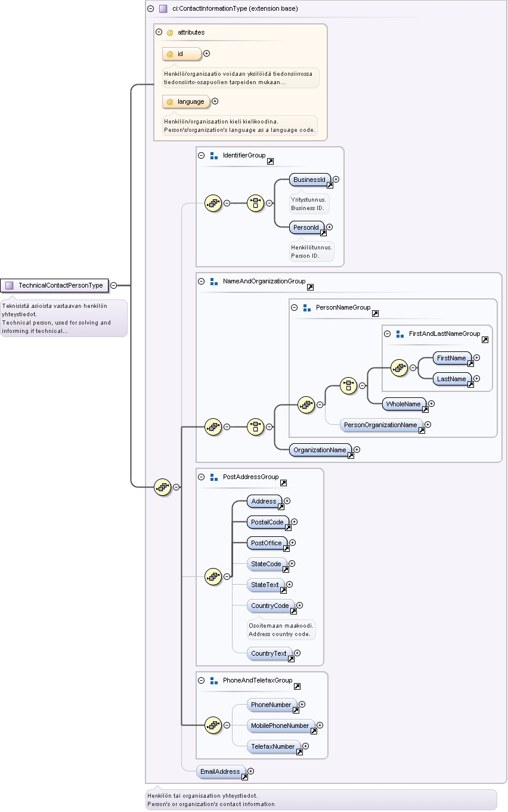Follow the FirstAndLastNameGroup reference arrow

pyautogui.click(x=485, y=339)
